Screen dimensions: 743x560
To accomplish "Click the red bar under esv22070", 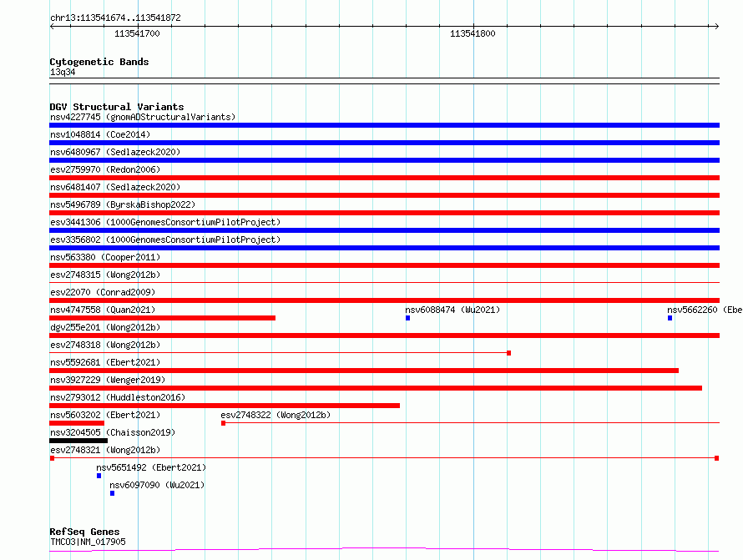I will coord(384,300).
